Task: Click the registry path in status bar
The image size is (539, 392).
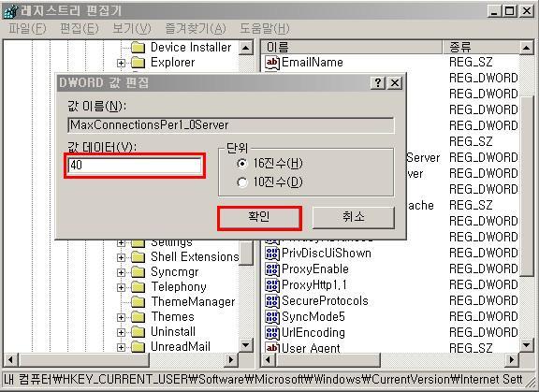Action: point(263,380)
